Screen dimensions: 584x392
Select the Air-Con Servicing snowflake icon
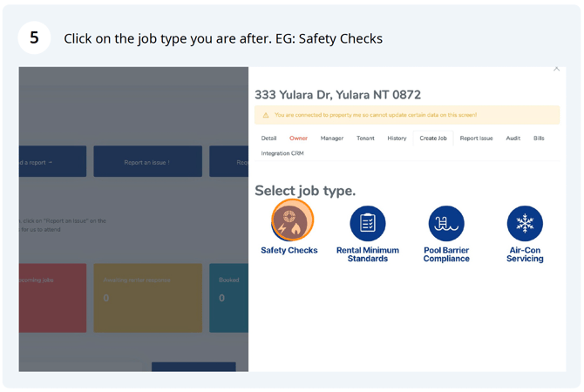tap(525, 224)
